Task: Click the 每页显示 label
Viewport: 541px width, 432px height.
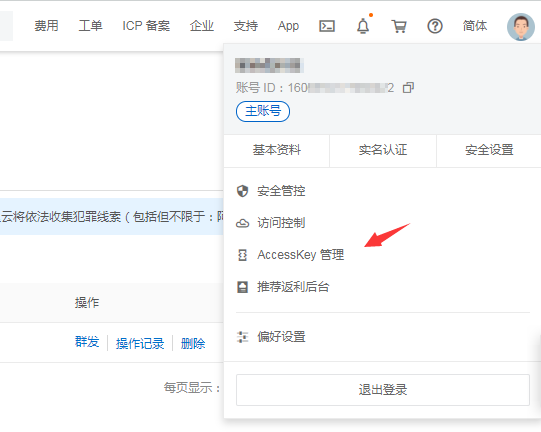Action: 192,388
